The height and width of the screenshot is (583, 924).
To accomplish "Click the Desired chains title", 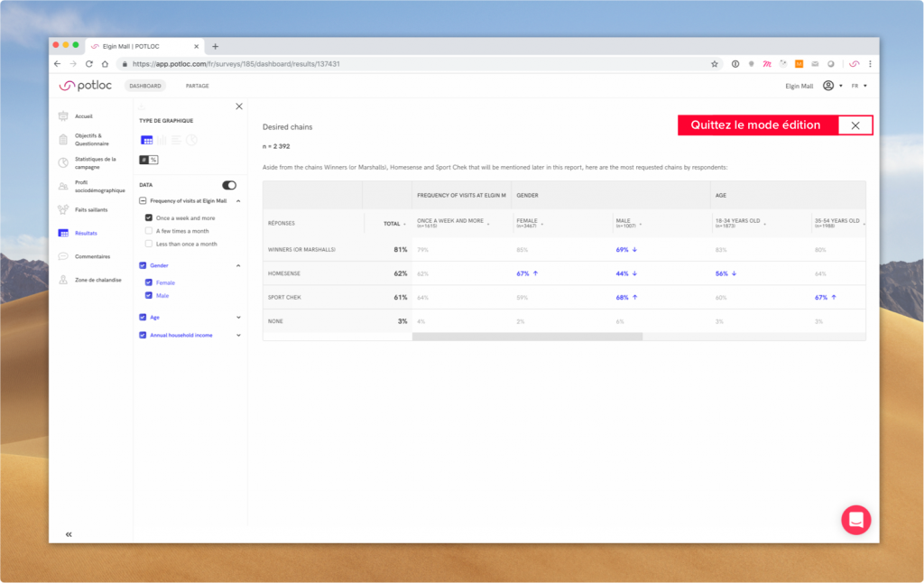I will (x=288, y=126).
